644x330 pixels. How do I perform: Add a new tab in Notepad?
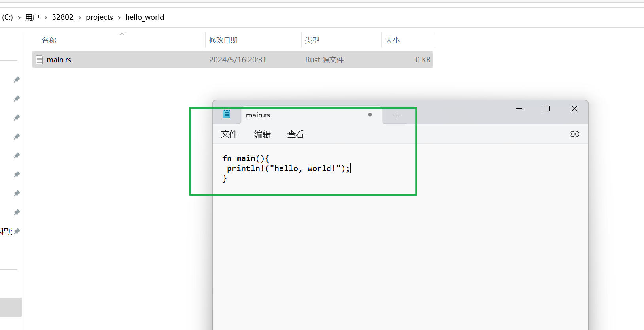click(397, 115)
